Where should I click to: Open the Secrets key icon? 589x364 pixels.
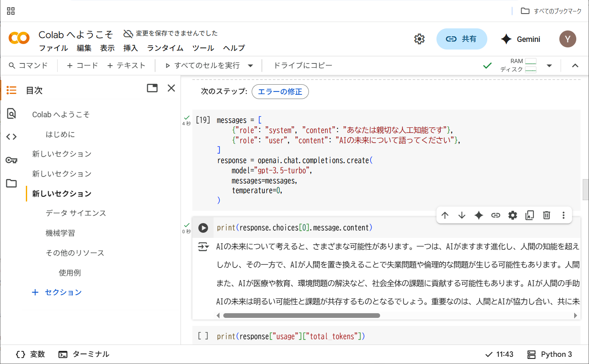[x=11, y=160]
